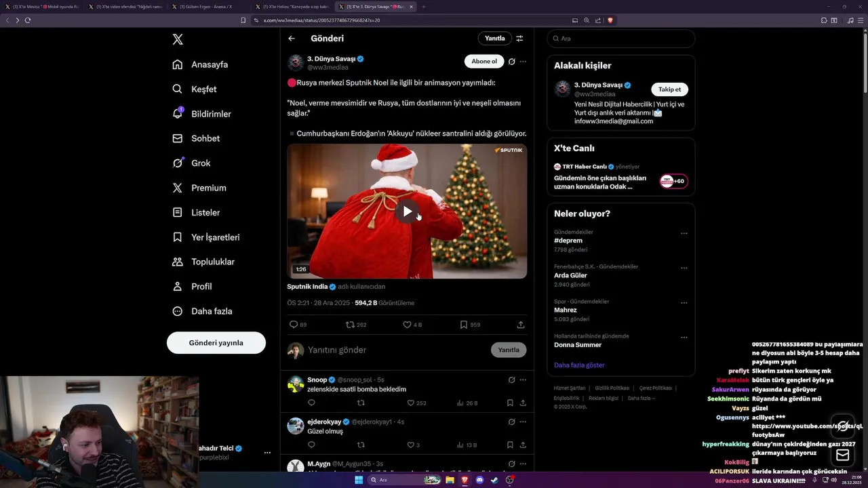Click the X logo in sidebar
The height and width of the screenshot is (488, 868).
tap(178, 39)
